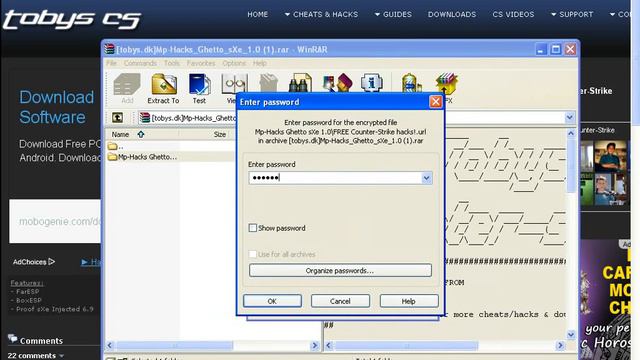The image size is (640, 360).
Task: Click scroll down arrow in comment pane
Action: tap(571, 334)
